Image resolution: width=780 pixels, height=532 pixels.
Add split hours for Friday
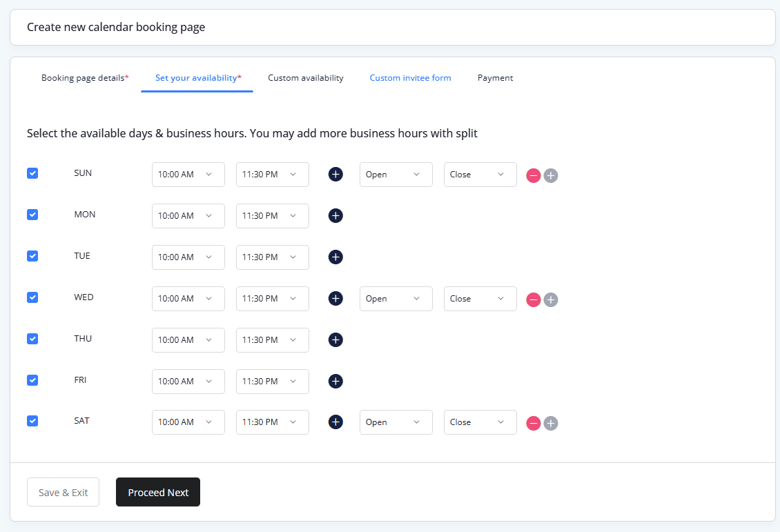(335, 382)
